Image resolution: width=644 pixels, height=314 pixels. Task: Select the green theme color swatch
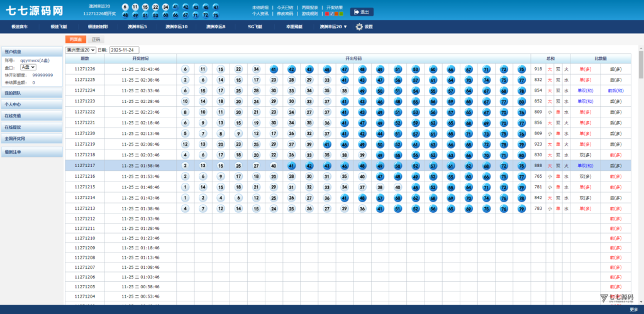[340, 13]
